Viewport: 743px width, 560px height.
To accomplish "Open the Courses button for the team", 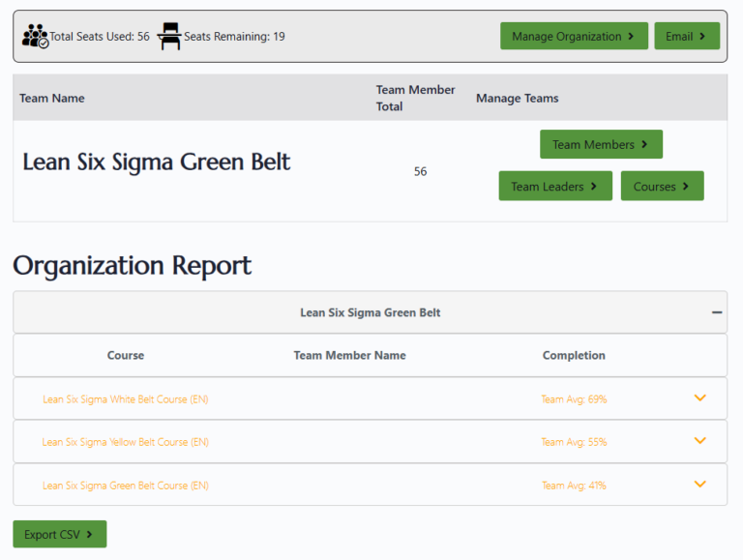I will pos(662,186).
